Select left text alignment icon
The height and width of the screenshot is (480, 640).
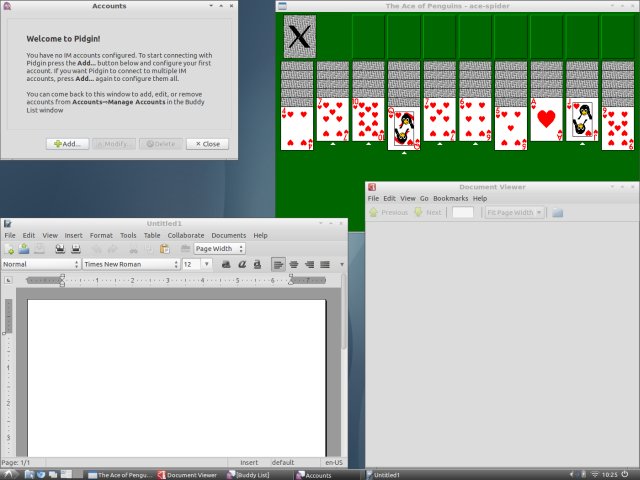point(278,264)
